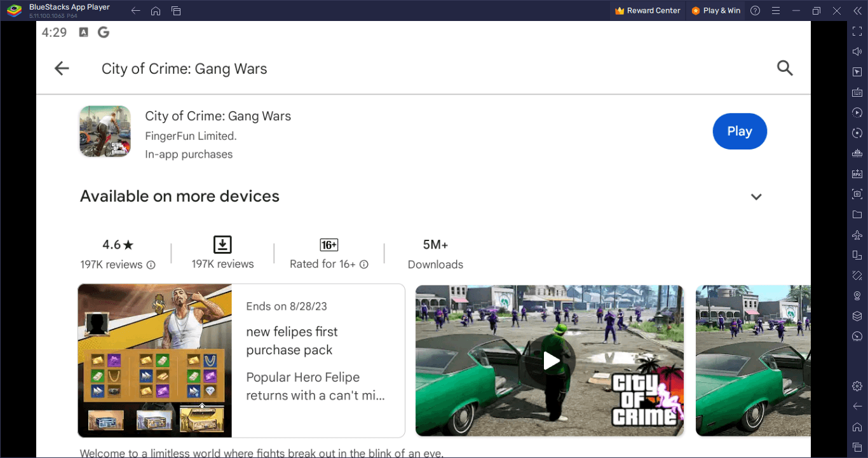Click the 4.6 star rating
The height and width of the screenshot is (458, 868).
pos(118,244)
